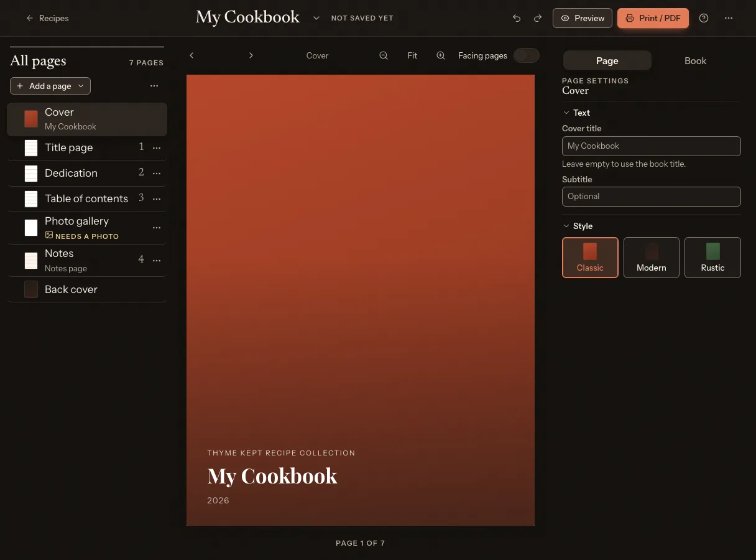Image resolution: width=756 pixels, height=560 pixels.
Task: Click the Subtitle input field
Action: (x=651, y=196)
